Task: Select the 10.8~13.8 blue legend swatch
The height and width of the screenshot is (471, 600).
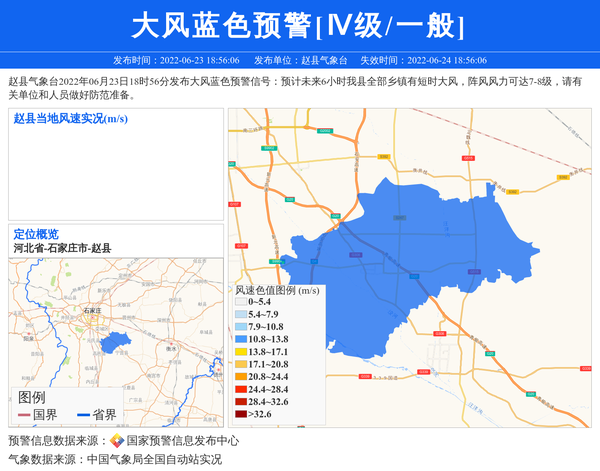Action: click(241, 340)
